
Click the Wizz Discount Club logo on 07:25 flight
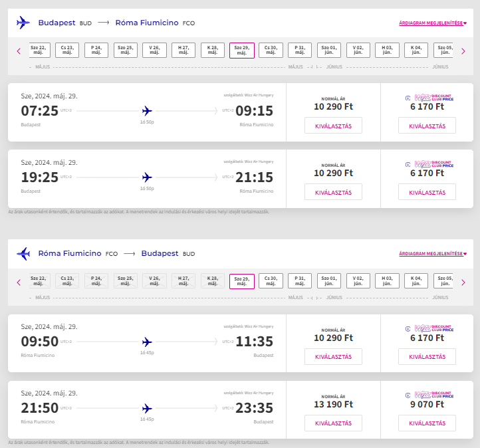point(429,98)
